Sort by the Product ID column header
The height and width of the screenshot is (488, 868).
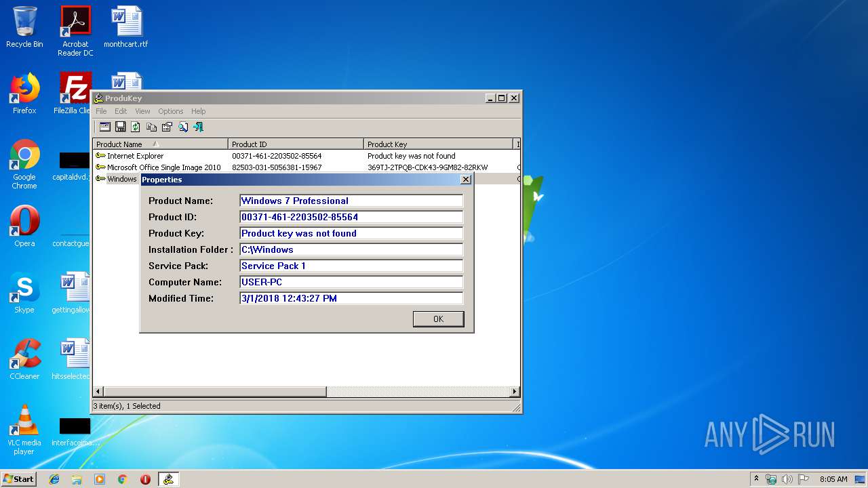click(x=296, y=144)
